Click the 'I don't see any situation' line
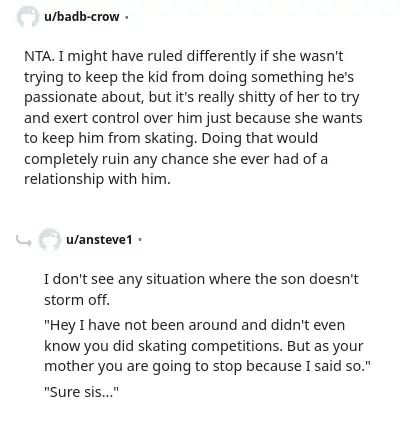Image resolution: width=400 pixels, height=428 pixels. click(201, 279)
